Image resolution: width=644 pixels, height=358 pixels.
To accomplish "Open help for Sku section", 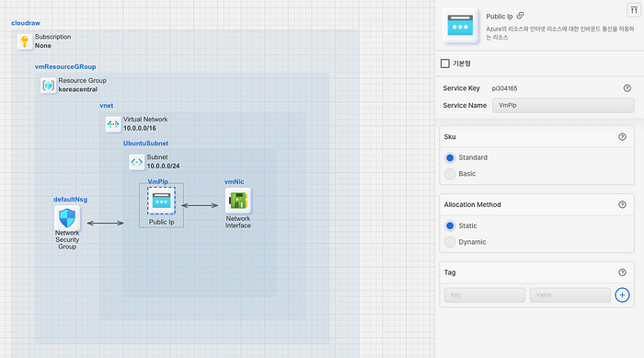I will [x=622, y=137].
